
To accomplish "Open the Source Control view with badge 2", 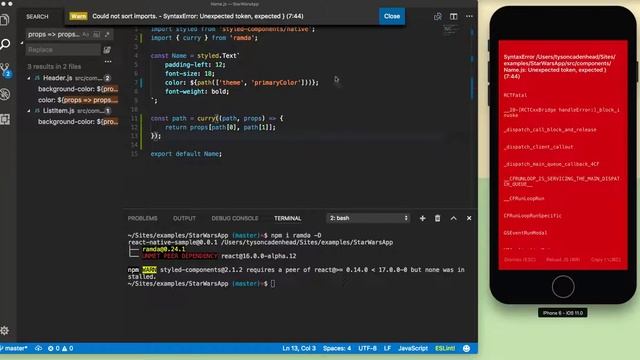I will 6,70.
